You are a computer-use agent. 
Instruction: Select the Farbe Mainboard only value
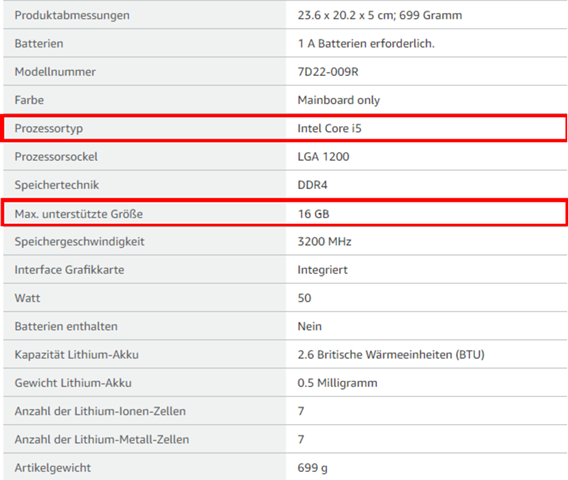(x=339, y=100)
